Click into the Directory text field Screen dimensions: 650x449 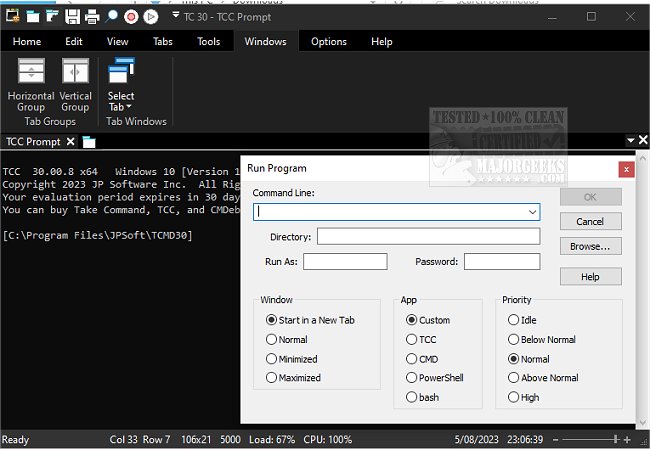428,237
